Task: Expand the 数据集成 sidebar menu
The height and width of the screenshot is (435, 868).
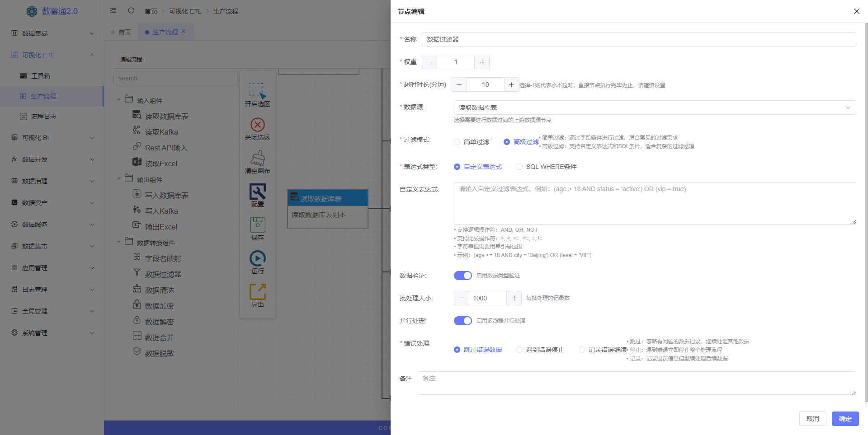Action: coord(52,33)
